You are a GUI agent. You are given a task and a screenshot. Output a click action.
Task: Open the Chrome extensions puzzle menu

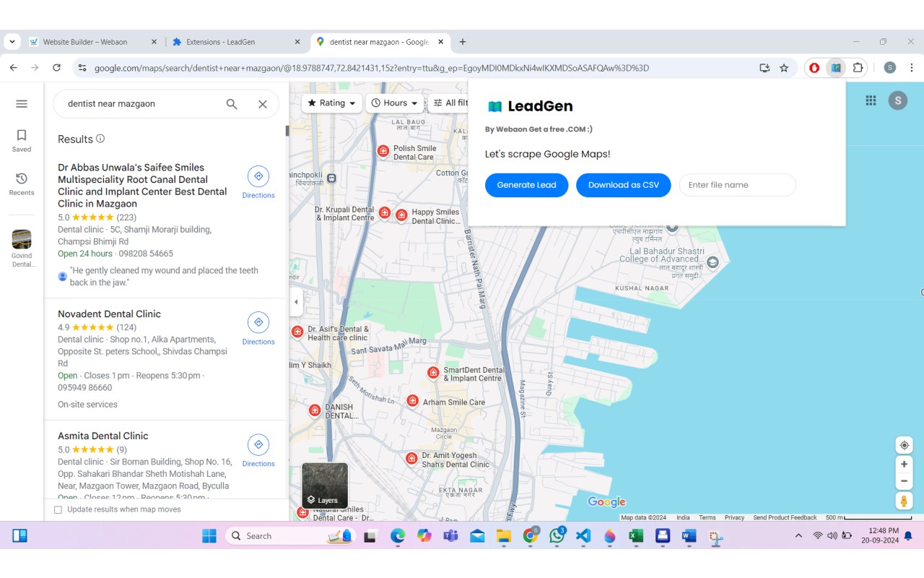click(x=858, y=68)
